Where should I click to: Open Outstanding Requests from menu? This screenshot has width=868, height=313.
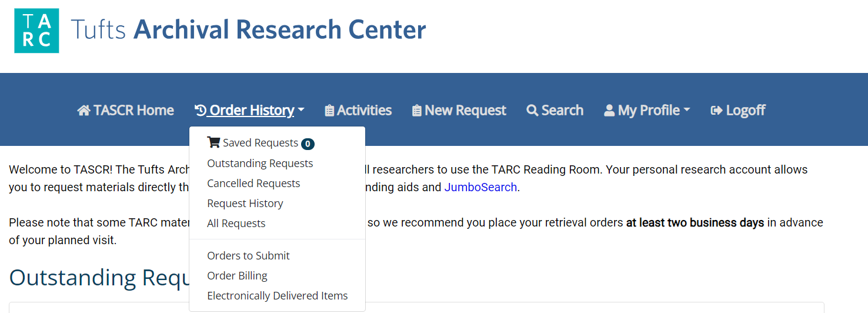coord(260,163)
